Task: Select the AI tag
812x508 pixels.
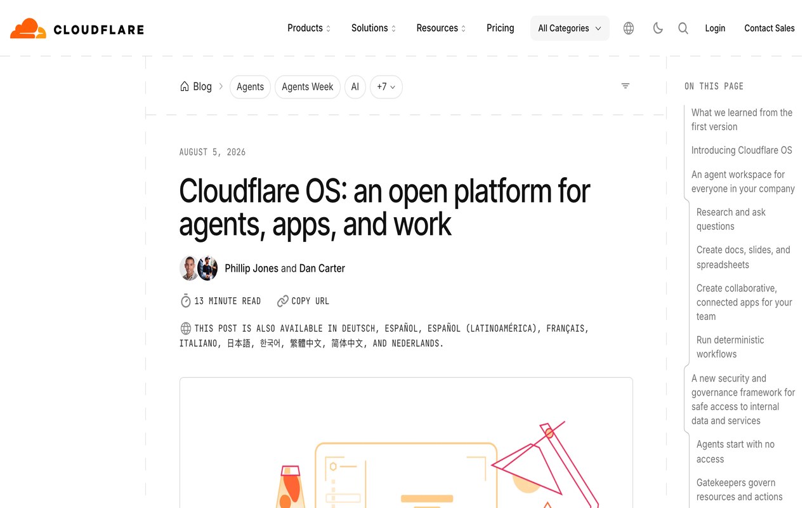Action: 355,87
